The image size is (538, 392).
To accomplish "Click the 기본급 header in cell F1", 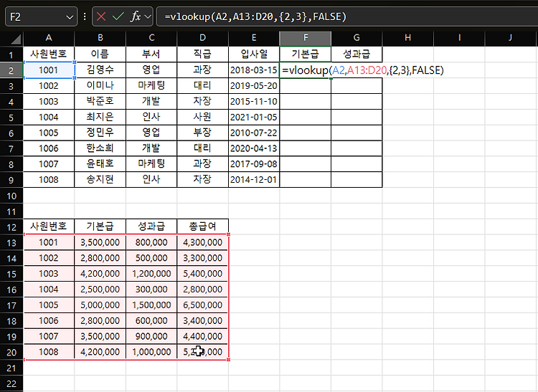I will coord(306,54).
